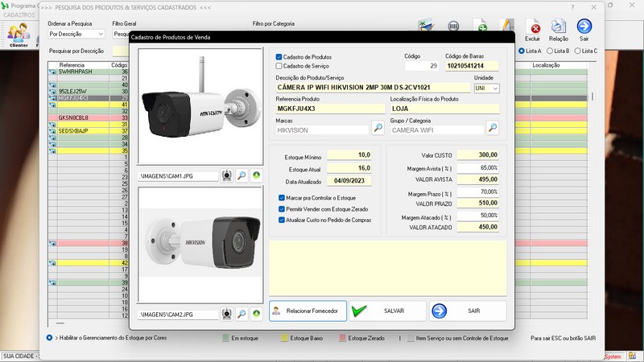Click the webcam capture icon for CAM2.JPG
The image size is (644, 362).
[227, 313]
